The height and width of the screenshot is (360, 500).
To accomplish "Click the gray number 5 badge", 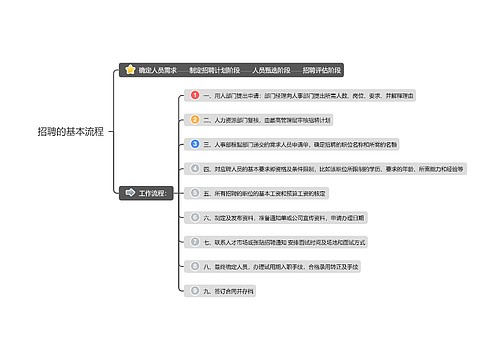I will pos(195,193).
